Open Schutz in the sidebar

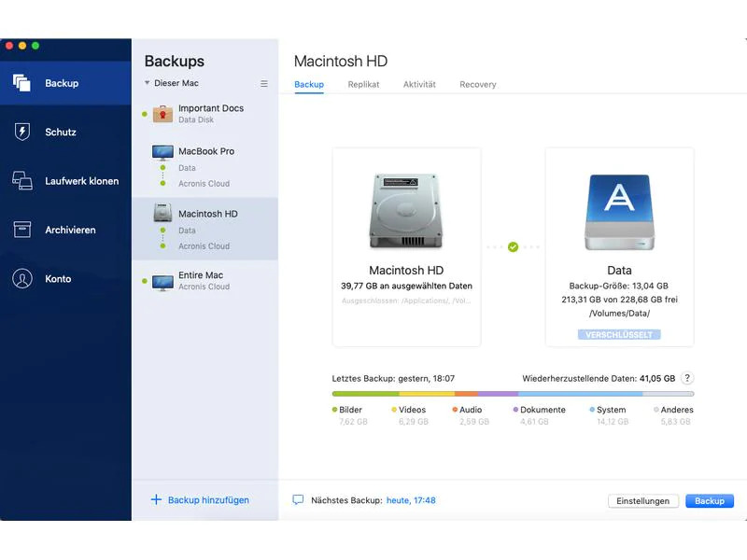pyautogui.click(x=65, y=132)
